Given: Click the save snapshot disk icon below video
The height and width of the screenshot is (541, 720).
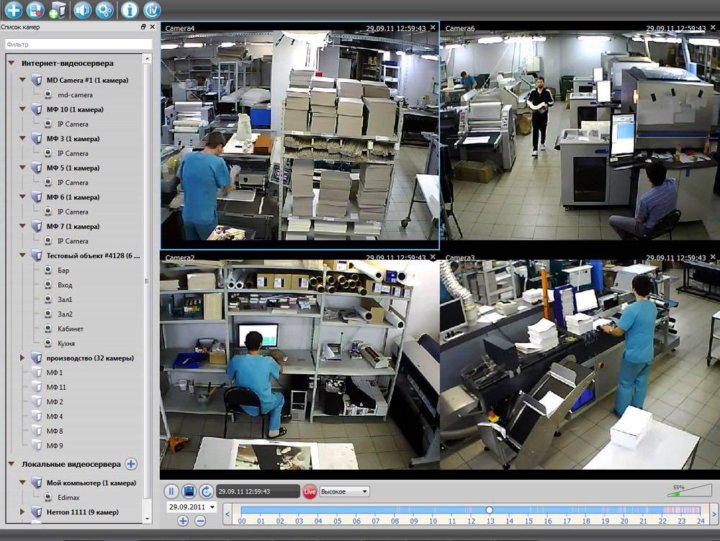Looking at the screenshot, I should (188, 491).
